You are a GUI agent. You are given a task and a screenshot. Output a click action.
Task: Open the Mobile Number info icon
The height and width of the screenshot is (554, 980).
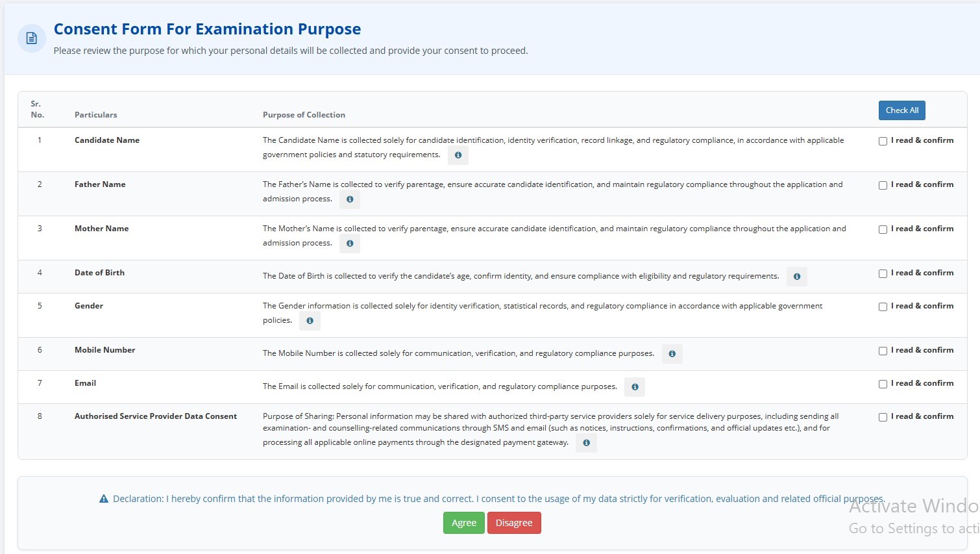click(x=672, y=354)
